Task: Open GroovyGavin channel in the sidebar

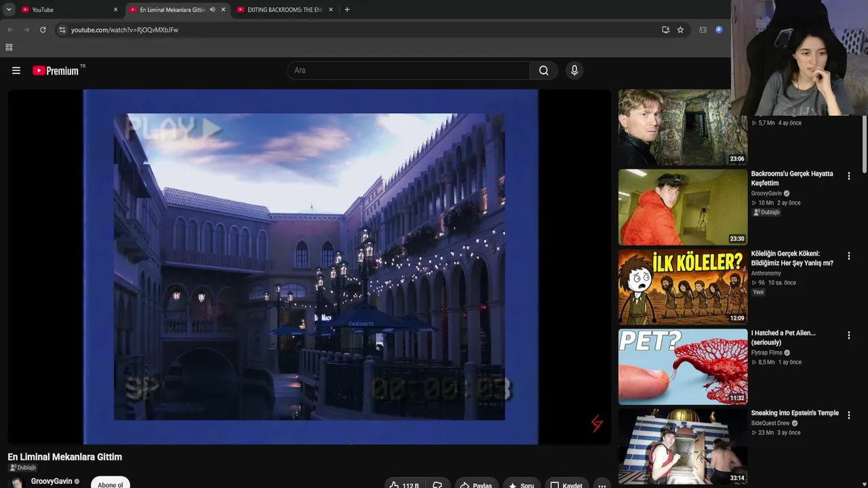Action: [x=766, y=193]
